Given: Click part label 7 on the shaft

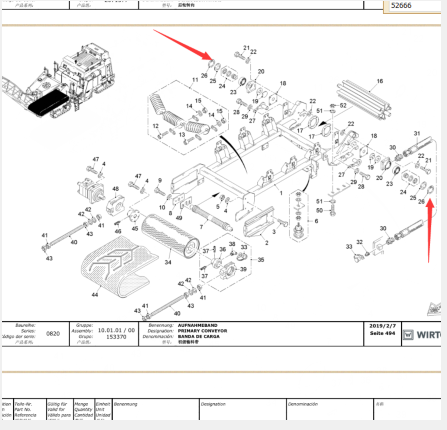Looking at the screenshot, I should [201, 227].
